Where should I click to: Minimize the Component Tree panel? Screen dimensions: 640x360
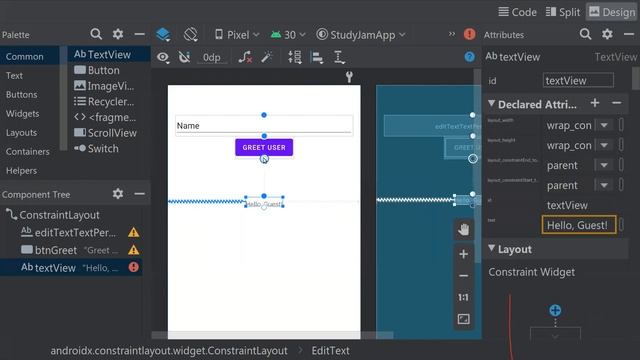140,193
